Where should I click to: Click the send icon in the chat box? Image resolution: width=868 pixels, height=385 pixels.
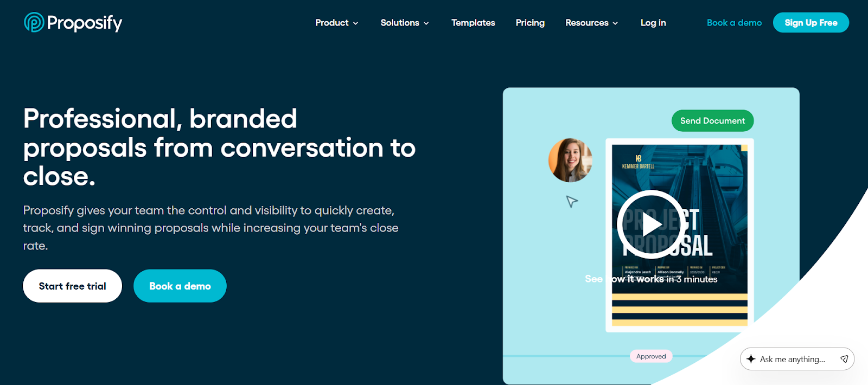click(x=844, y=359)
